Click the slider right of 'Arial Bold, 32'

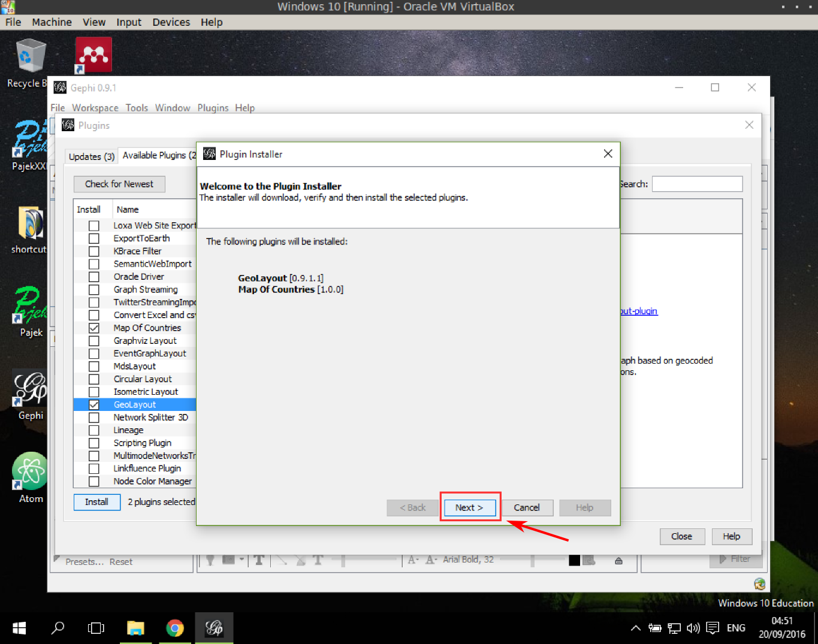click(x=532, y=560)
